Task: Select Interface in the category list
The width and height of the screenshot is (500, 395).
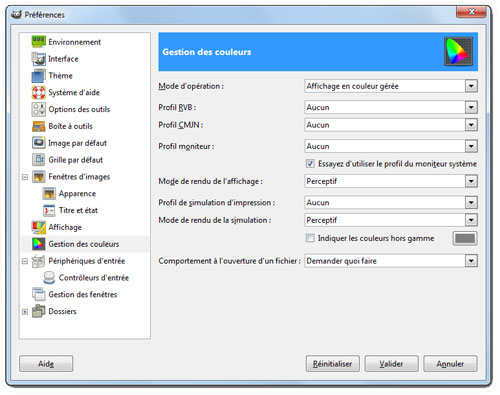Action: click(x=63, y=59)
